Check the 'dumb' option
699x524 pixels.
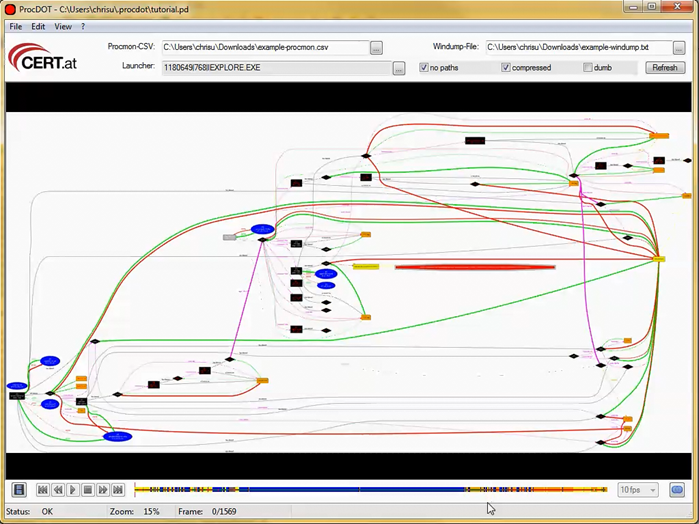tap(588, 68)
